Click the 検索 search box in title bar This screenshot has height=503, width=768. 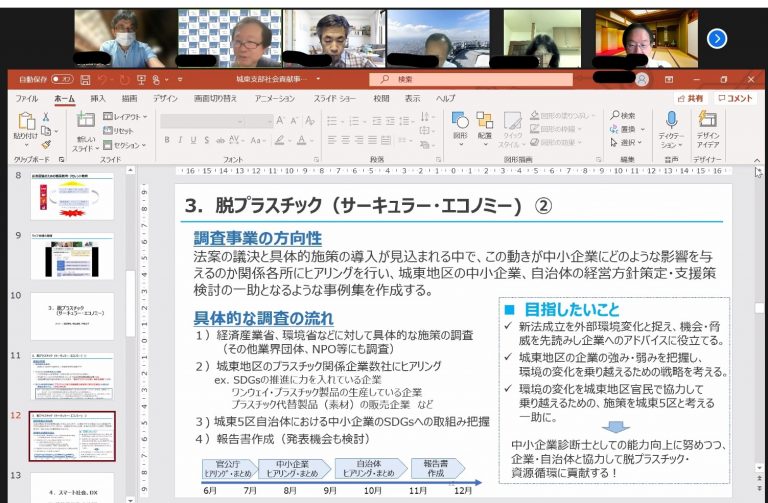coord(471,79)
